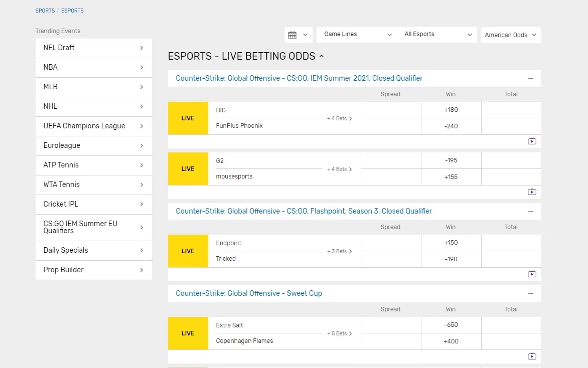Open Cricket IPL trending event
Screen dimensions: 588x368
coord(94,204)
